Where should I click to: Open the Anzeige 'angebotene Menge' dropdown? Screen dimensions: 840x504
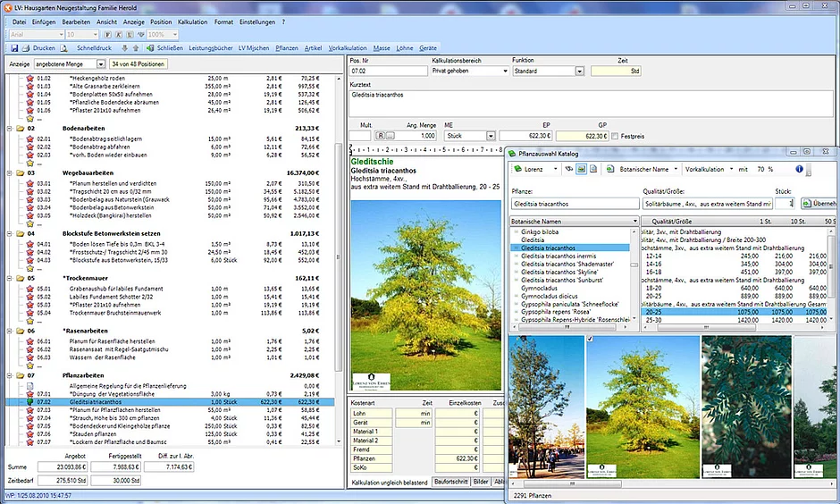coord(101,64)
